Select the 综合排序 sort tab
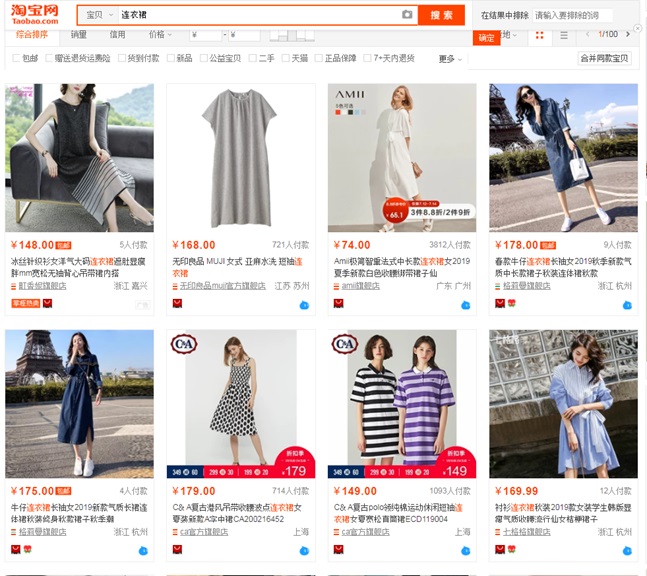This screenshot has width=647, height=576. tap(32, 35)
